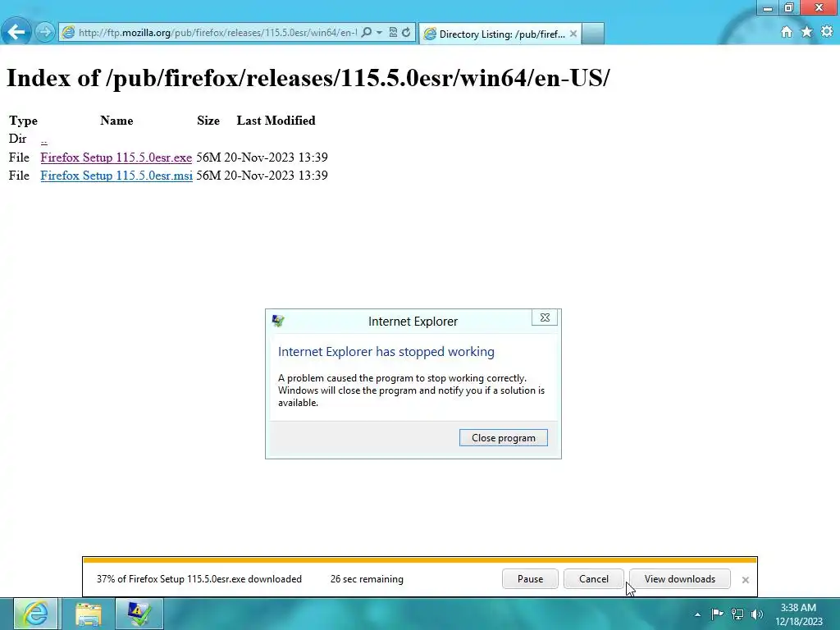840x630 pixels.
Task: Go back with the browser Back arrow
Action: coord(16,32)
